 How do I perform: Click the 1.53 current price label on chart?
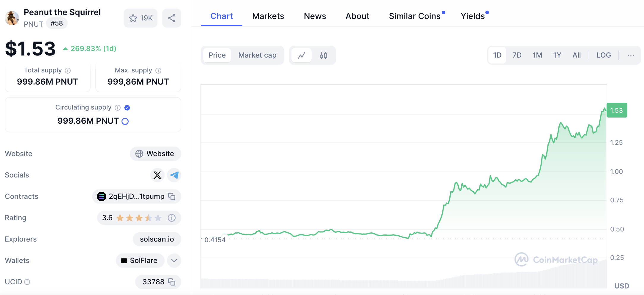616,110
